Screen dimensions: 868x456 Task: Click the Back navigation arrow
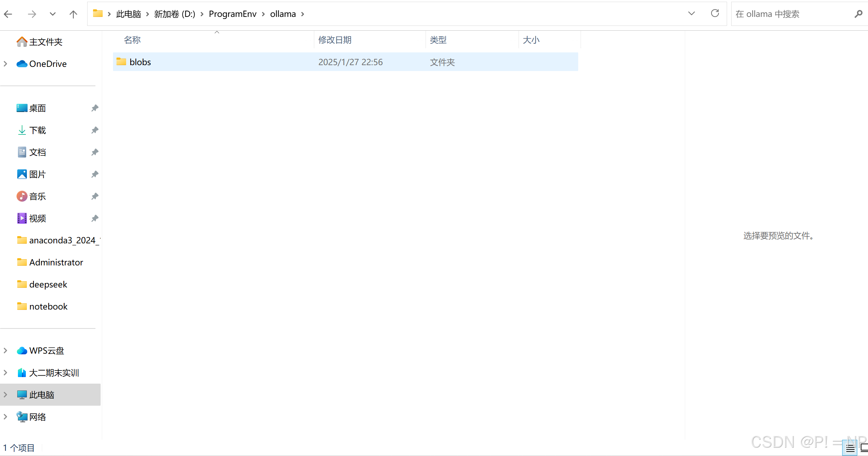(8, 14)
